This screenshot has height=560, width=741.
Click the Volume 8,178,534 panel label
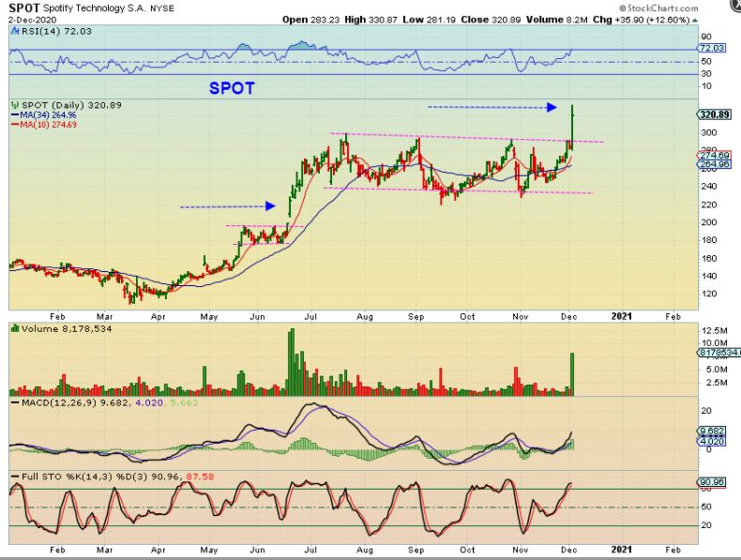pos(67,328)
